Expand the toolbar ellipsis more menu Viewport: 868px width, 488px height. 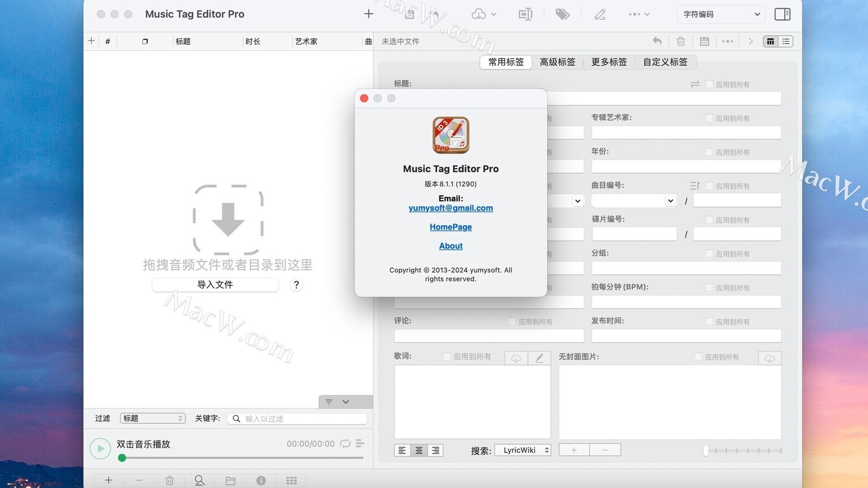[639, 14]
